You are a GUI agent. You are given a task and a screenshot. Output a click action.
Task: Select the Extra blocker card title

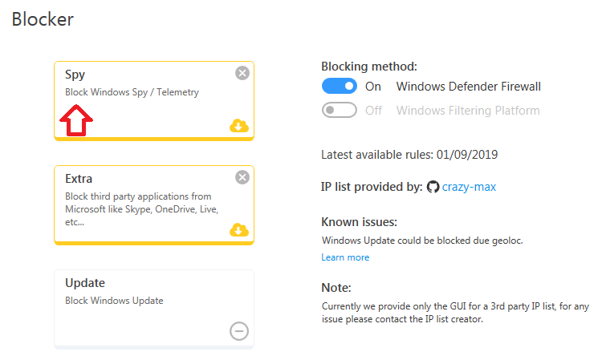(79, 179)
